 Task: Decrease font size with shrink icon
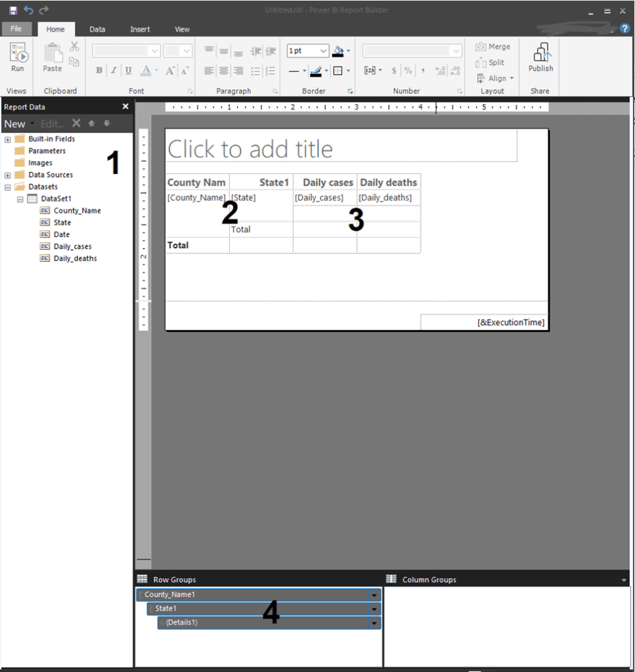(x=185, y=70)
